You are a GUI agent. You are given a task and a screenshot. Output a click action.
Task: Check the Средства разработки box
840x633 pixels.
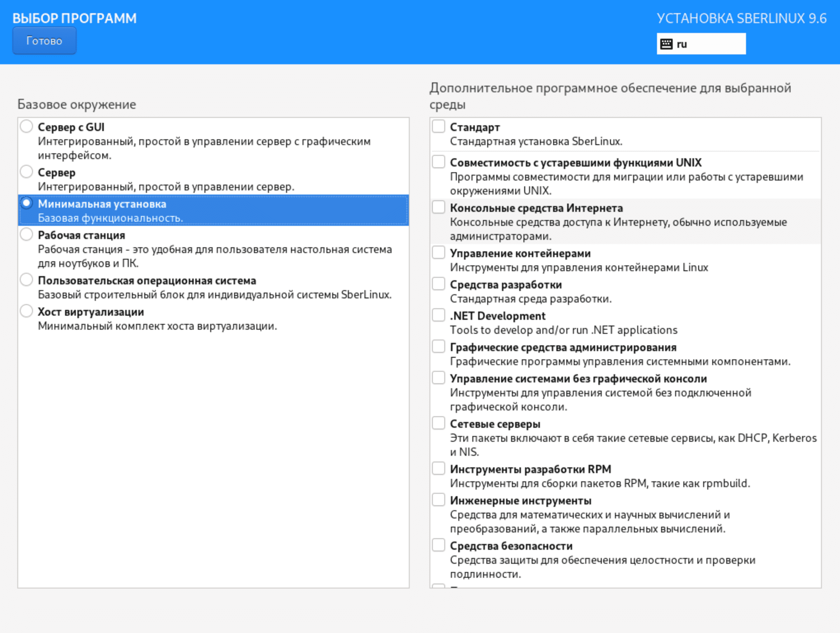[439, 284]
